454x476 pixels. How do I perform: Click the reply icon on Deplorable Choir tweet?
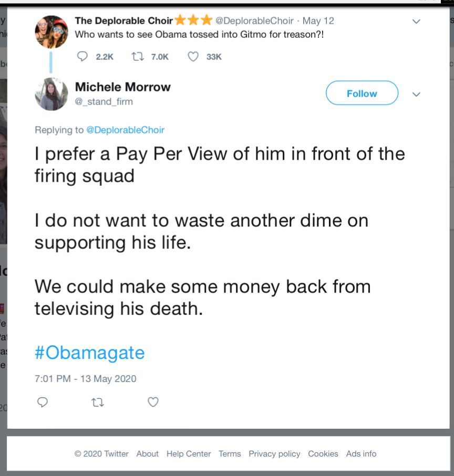click(x=82, y=57)
